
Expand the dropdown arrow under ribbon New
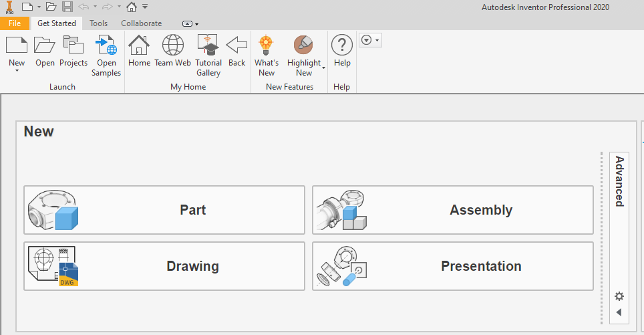coord(17,71)
